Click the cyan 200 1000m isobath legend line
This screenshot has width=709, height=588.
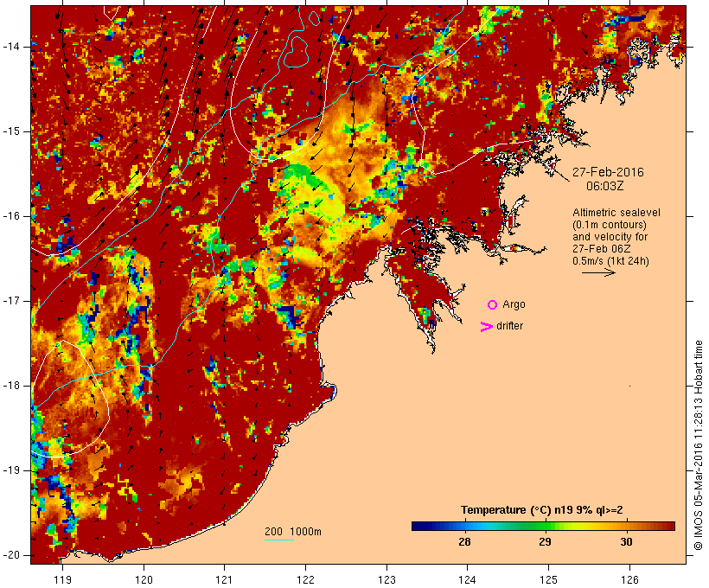(x=279, y=540)
